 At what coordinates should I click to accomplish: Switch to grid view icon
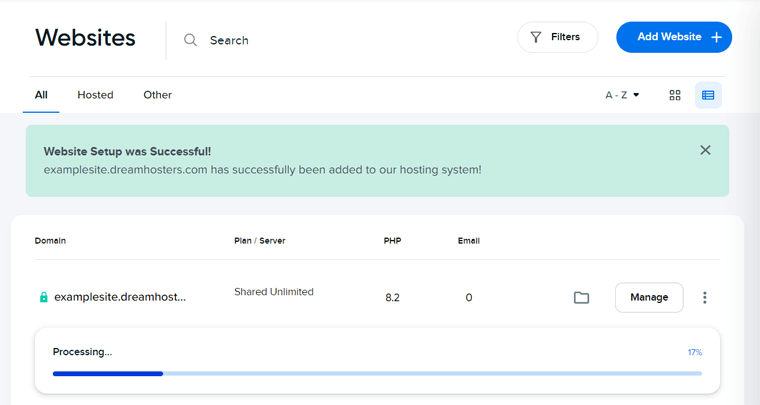click(x=675, y=95)
